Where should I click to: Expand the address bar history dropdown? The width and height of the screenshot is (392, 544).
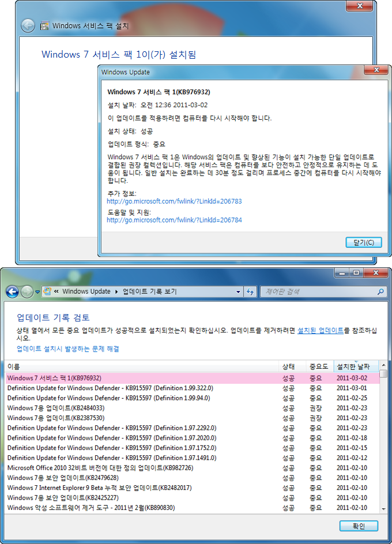click(x=238, y=292)
